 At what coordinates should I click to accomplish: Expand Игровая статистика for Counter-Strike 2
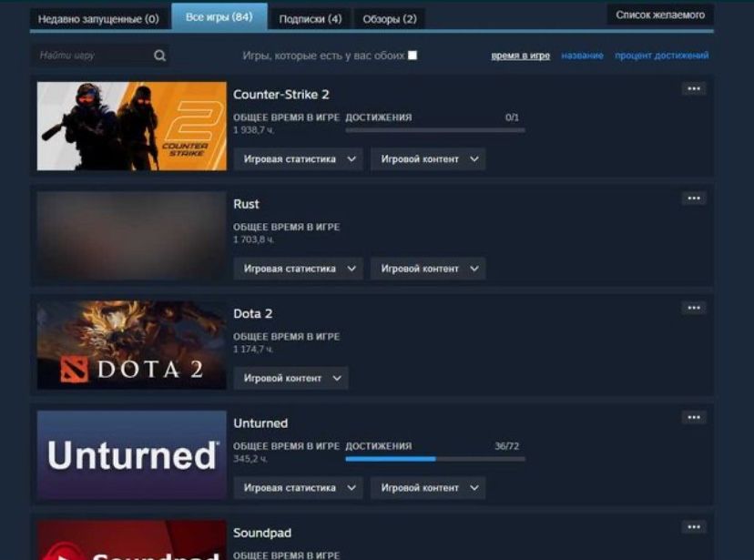(298, 159)
